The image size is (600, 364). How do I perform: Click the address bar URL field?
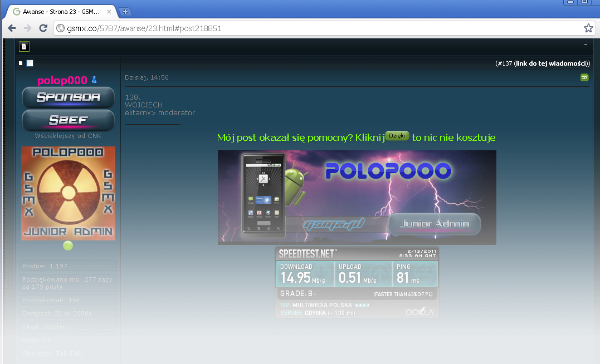(318, 28)
